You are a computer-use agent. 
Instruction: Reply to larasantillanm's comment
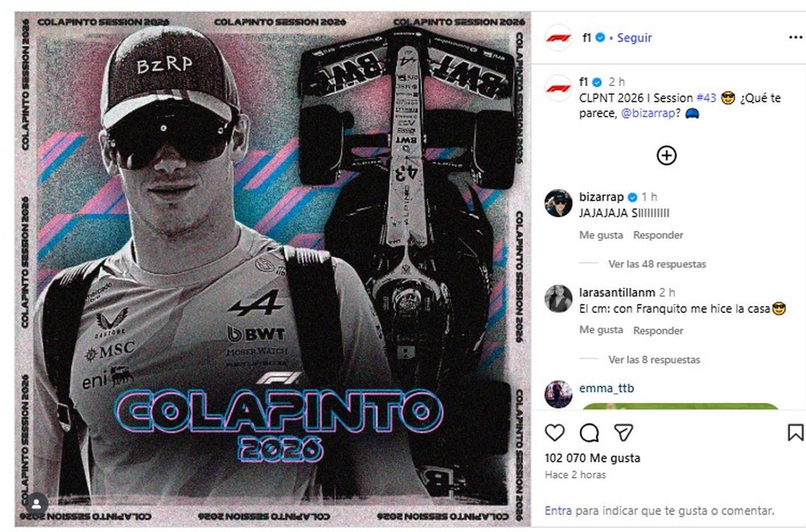[x=658, y=331]
